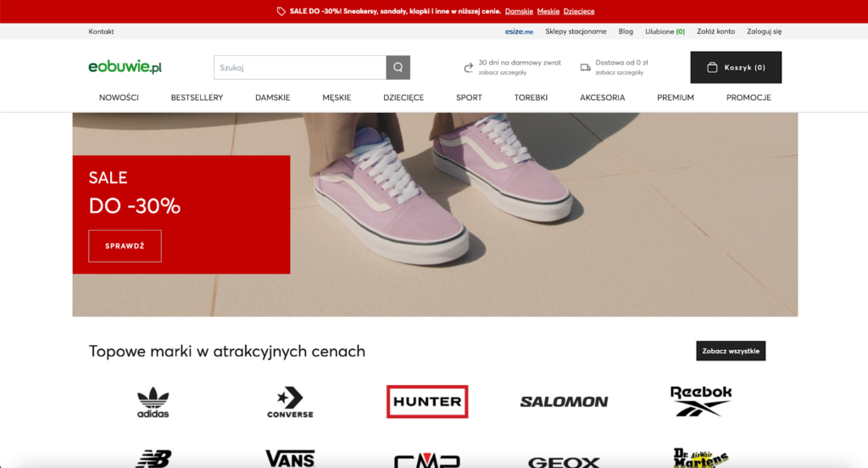Click Załóż konto link
This screenshot has height=468, width=868.
coord(715,31)
